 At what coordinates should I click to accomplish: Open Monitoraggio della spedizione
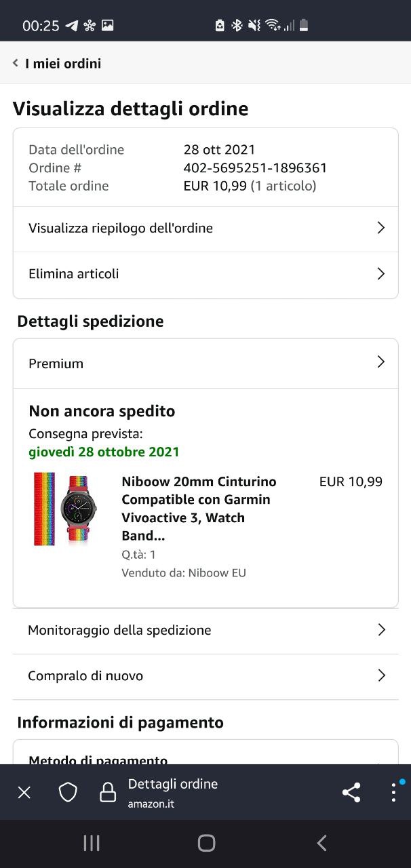click(205, 630)
